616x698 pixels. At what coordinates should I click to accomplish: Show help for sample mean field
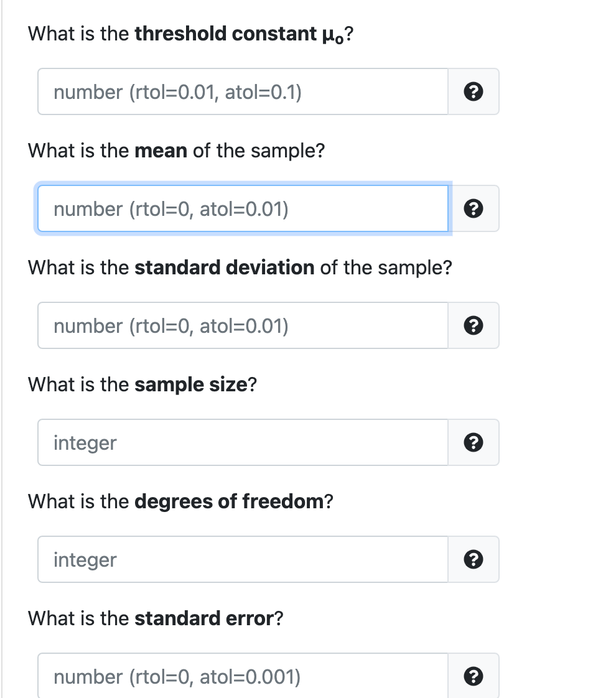pyautogui.click(x=473, y=208)
